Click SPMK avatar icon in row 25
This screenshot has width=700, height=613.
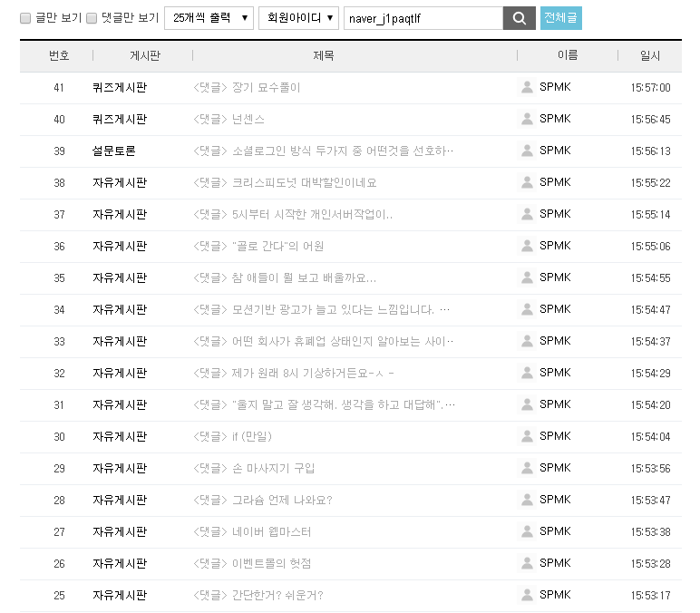coord(527,594)
